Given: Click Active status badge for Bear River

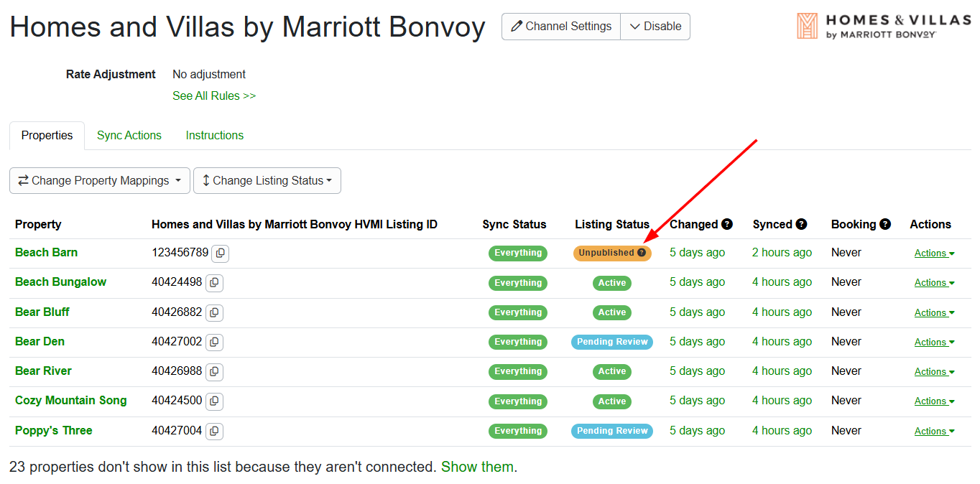Looking at the screenshot, I should tap(612, 372).
